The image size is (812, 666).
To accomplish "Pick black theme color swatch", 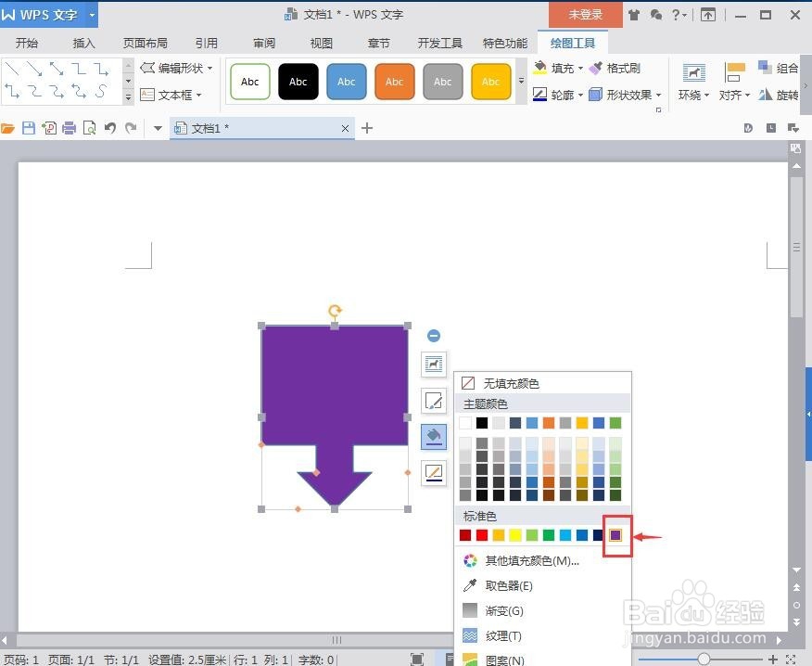I will click(482, 423).
